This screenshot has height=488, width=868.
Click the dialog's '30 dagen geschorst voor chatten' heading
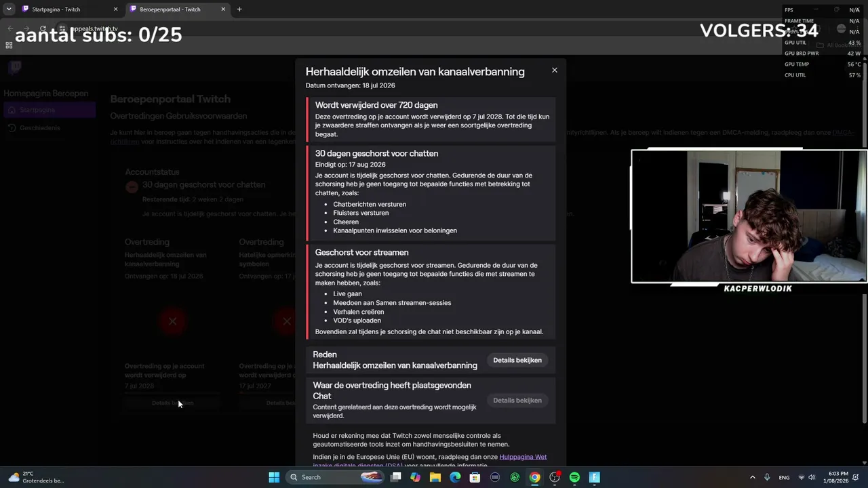[x=376, y=153]
